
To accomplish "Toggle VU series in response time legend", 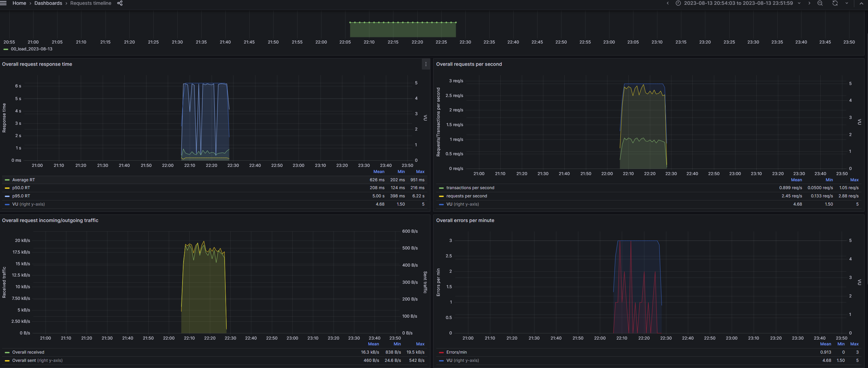I will (28, 204).
